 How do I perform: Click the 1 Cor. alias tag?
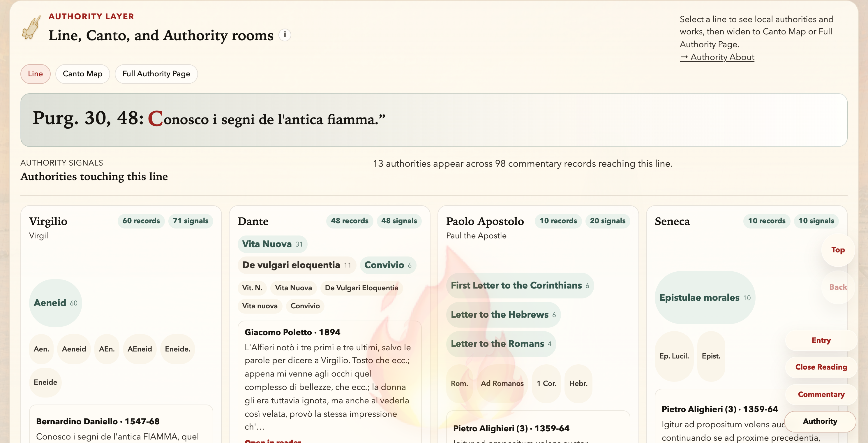pyautogui.click(x=546, y=384)
